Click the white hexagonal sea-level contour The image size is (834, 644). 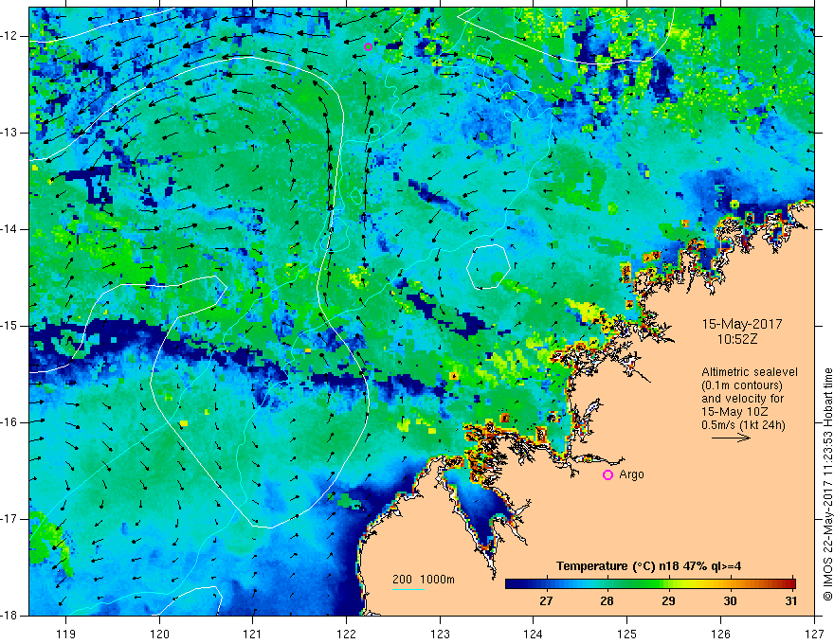[488, 267]
